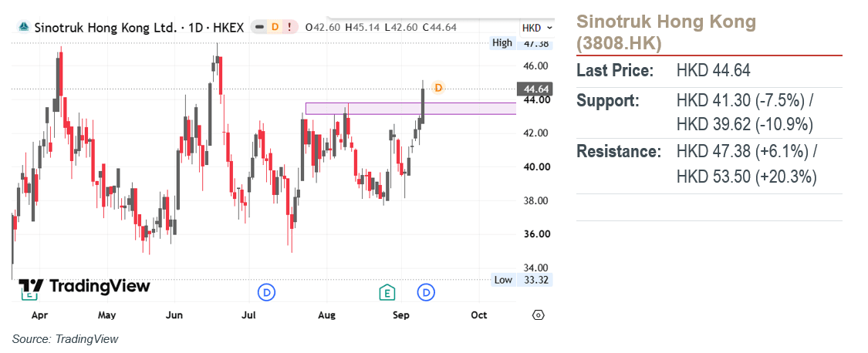Click the HKD 44.64 last price value
Image resolution: width=868 pixels, height=353 pixels.
pos(714,71)
